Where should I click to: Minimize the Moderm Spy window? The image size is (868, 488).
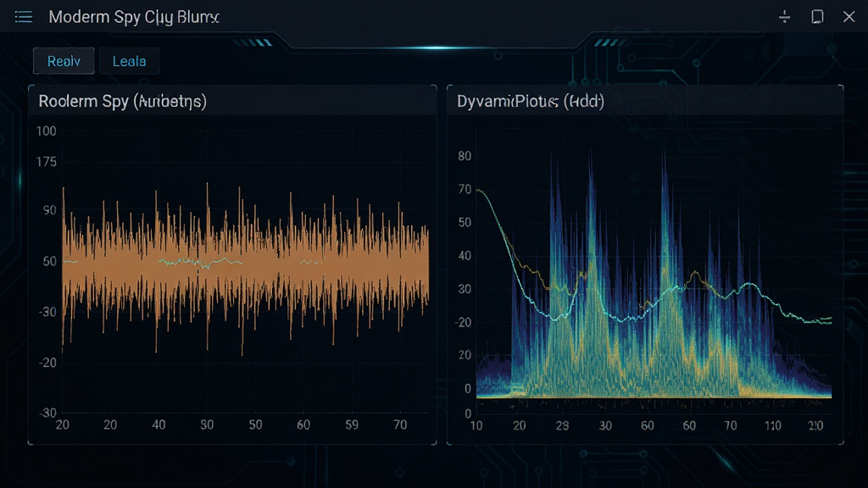[784, 17]
